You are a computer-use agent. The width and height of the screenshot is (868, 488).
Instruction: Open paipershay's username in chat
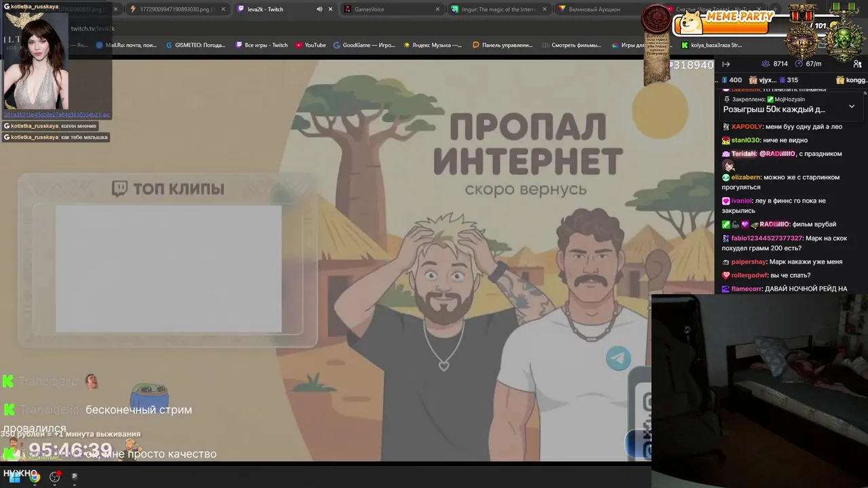749,262
